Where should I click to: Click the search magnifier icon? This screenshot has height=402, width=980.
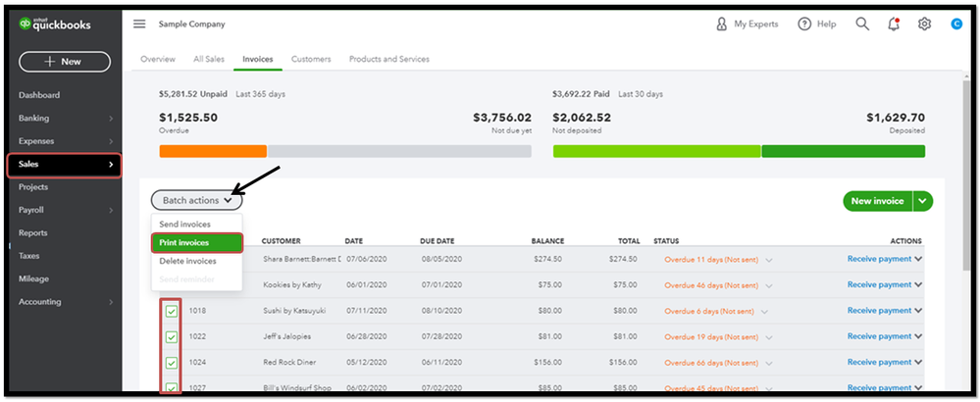862,24
